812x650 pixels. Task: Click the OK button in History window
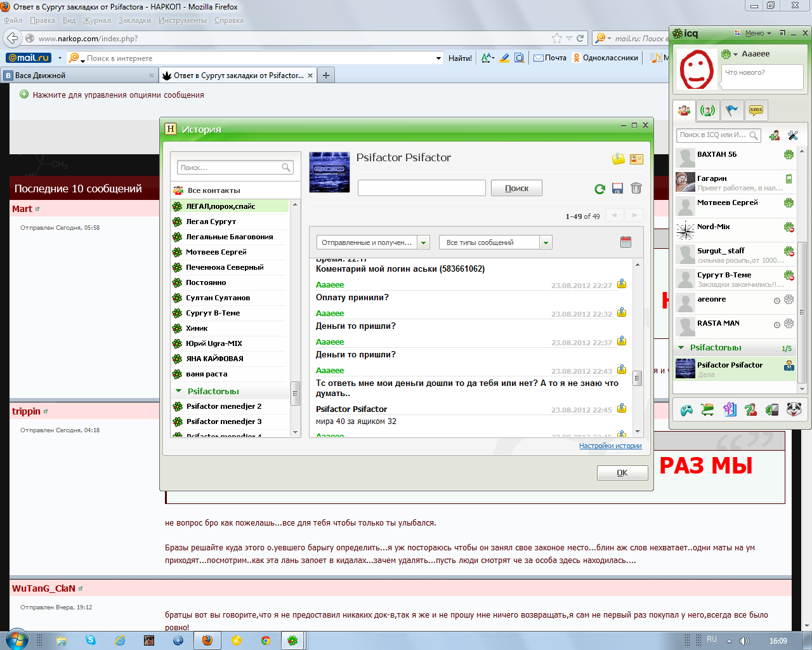622,473
